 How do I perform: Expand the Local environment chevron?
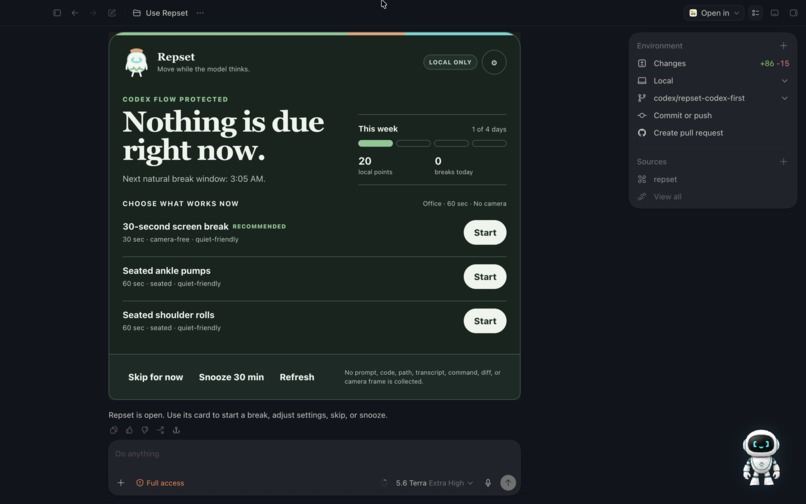tap(784, 81)
